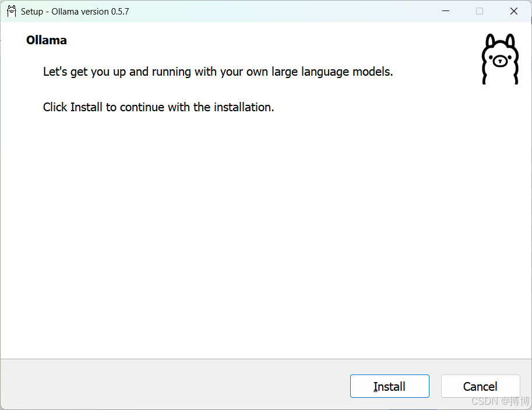Close the Ollama Setup window
532x410 pixels.
point(514,11)
